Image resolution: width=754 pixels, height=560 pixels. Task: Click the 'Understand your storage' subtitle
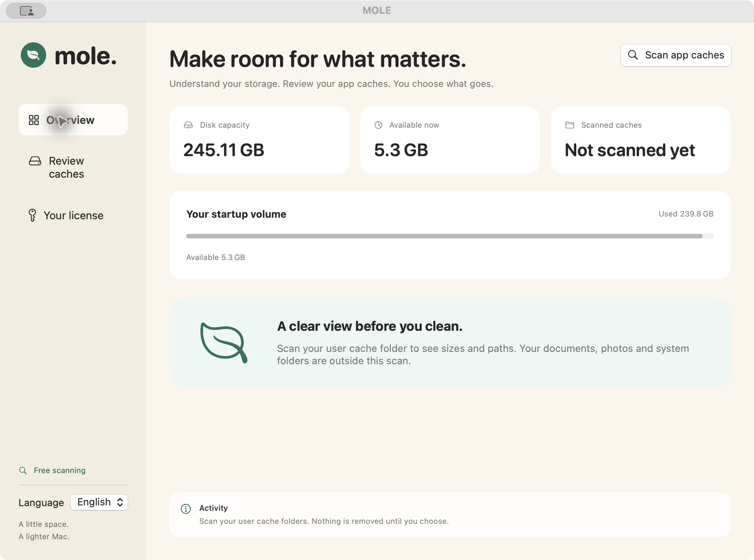coord(331,84)
